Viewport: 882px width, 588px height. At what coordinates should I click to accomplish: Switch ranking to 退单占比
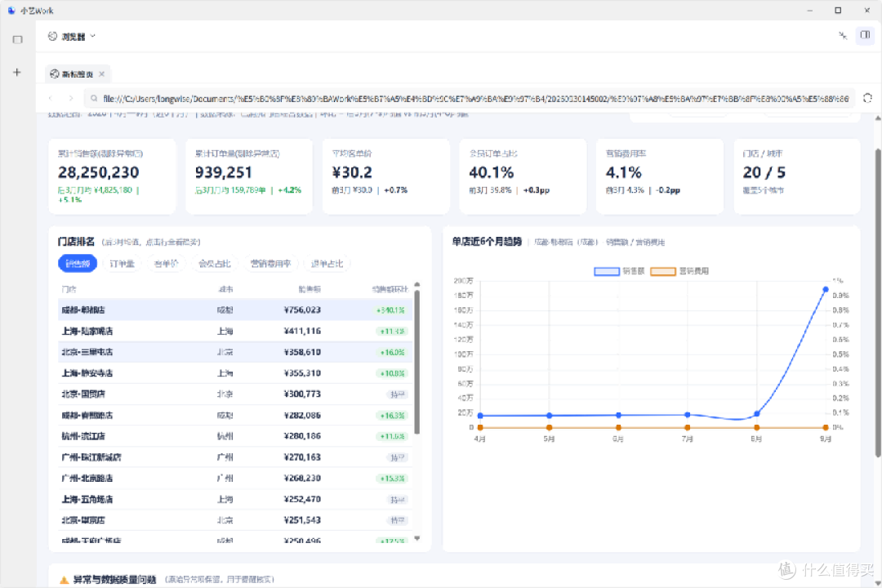coord(327,263)
